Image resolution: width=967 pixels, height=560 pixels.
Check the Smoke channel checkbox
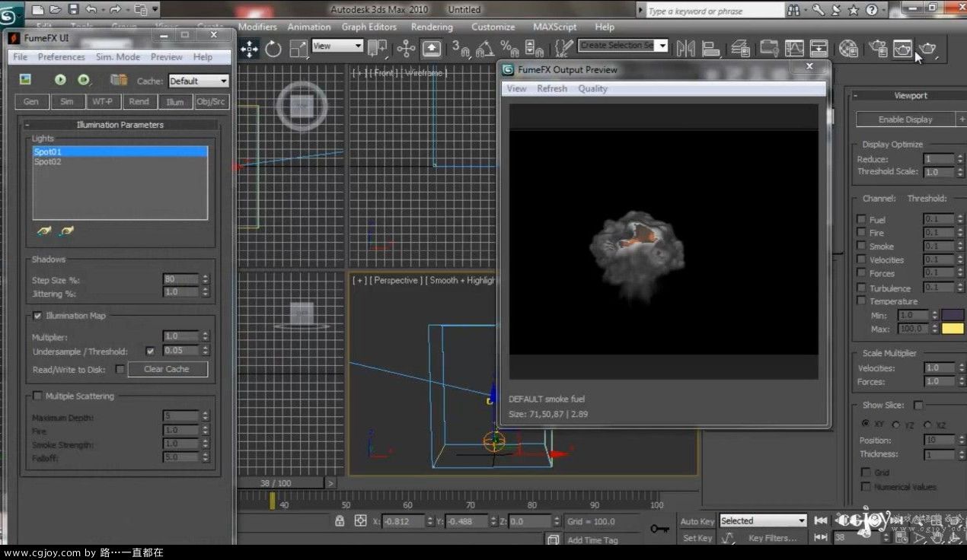861,246
